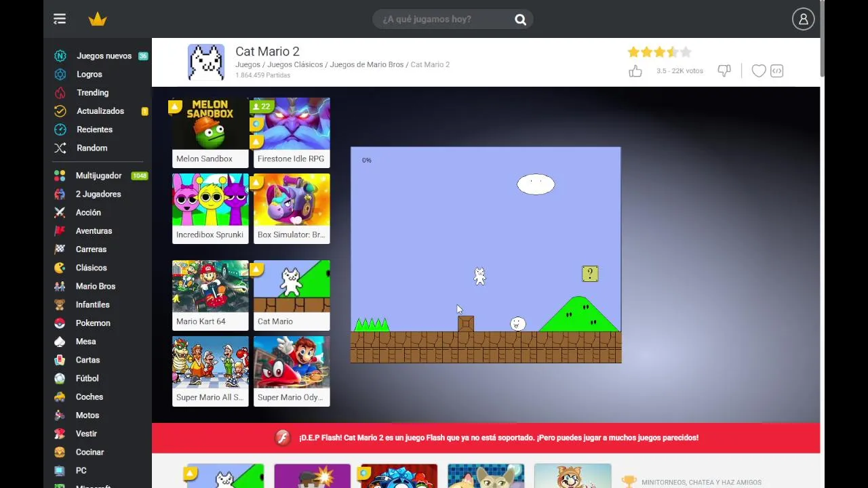
Task: Add game to favorites heart icon
Action: click(x=759, y=71)
